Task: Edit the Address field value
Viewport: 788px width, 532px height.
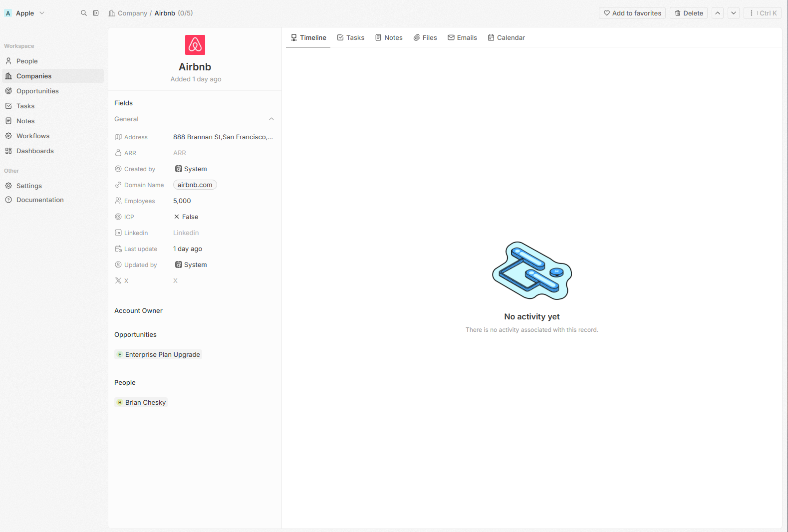Action: coord(223,137)
